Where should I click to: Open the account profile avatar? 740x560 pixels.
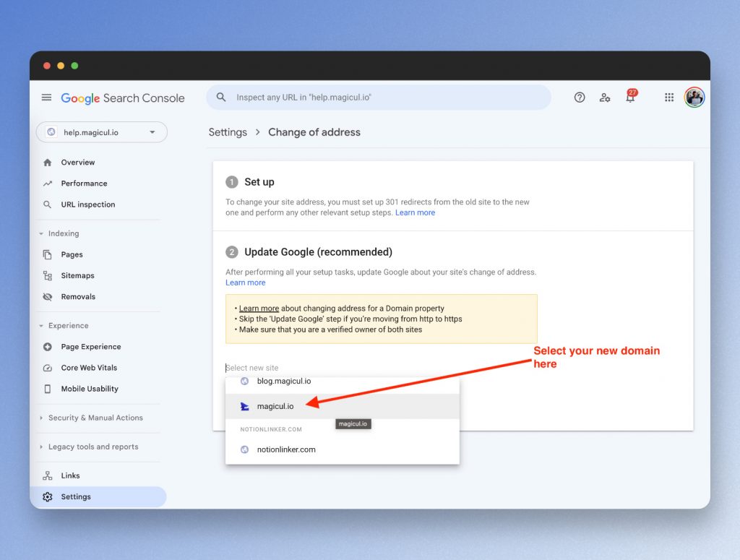pos(694,97)
